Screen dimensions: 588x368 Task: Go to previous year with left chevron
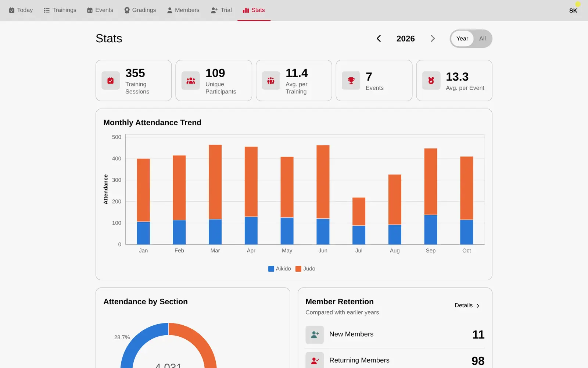tap(379, 39)
